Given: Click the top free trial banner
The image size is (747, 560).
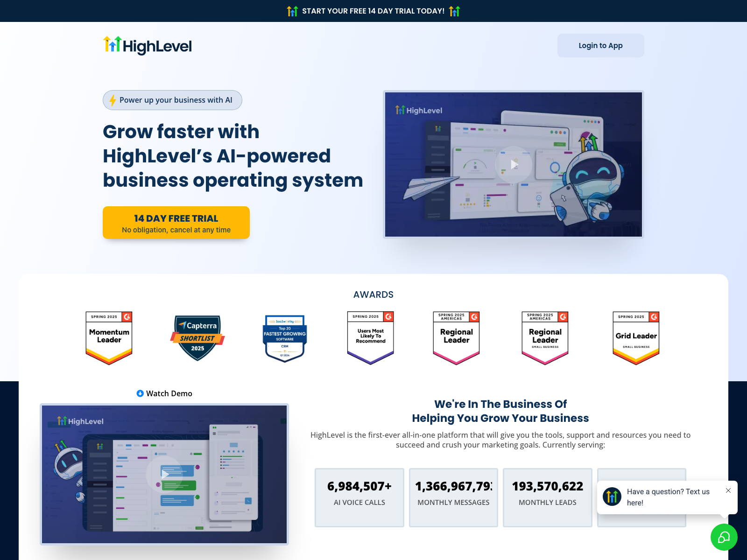Looking at the screenshot, I should 373,11.
